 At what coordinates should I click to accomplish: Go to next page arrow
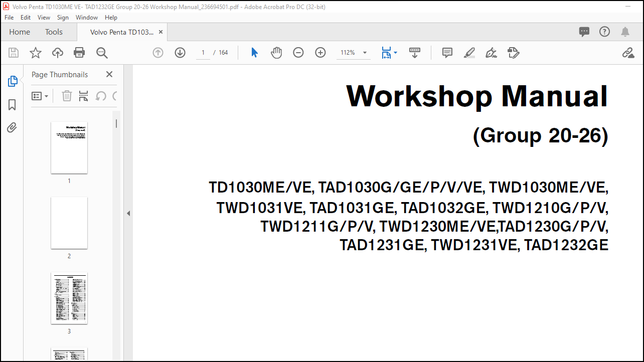pos(180,53)
